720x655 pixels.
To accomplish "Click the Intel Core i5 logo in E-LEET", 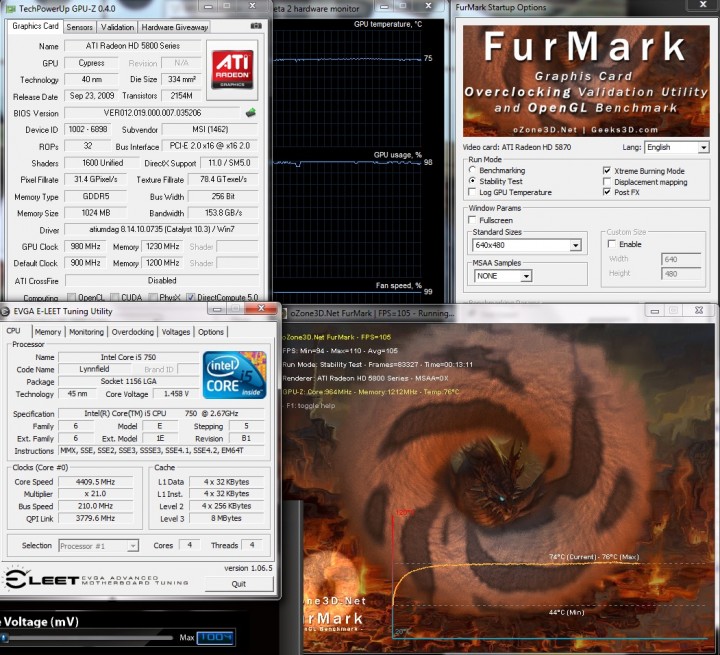I will [235, 375].
